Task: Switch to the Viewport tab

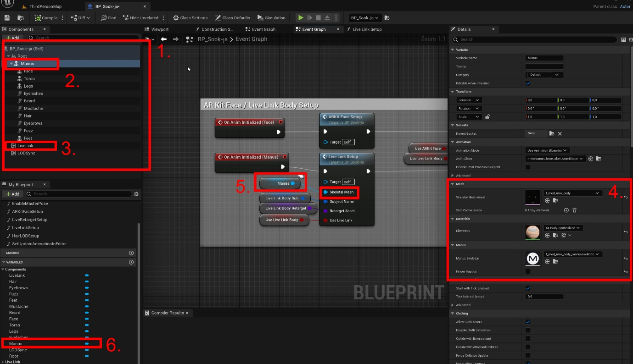Action: click(x=160, y=29)
